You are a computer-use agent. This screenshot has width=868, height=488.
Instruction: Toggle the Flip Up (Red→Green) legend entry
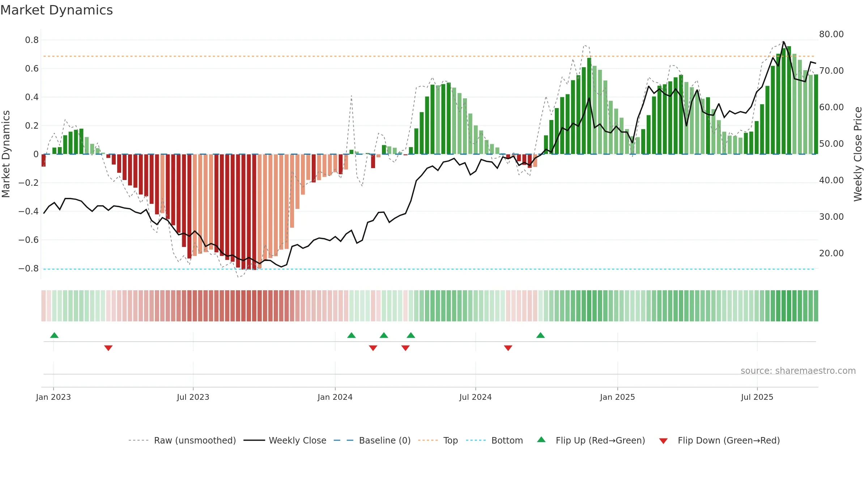pos(591,440)
